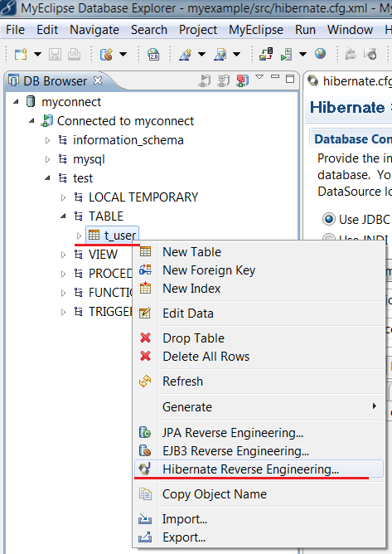
Task: Collapse the TABLE node
Action: (63, 216)
